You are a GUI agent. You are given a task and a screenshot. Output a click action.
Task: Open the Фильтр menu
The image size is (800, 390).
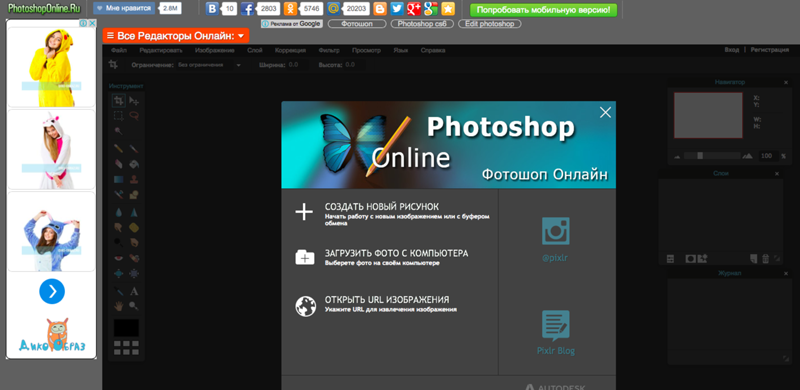coord(329,51)
